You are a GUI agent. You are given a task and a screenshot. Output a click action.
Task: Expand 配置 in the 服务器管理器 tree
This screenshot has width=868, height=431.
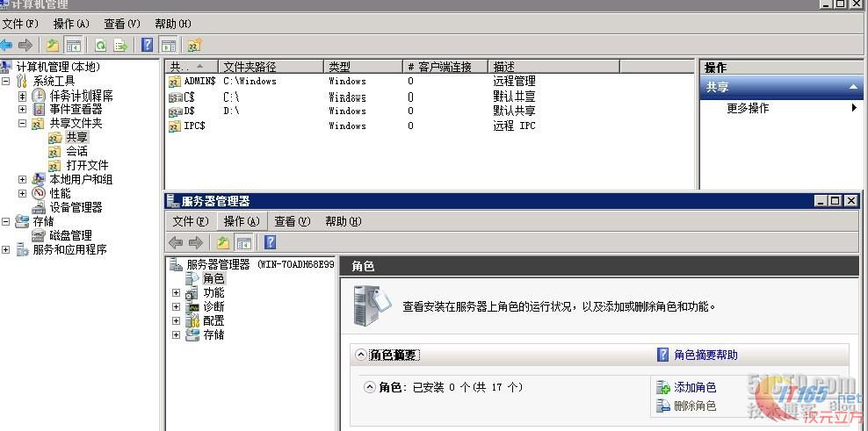pos(176,320)
